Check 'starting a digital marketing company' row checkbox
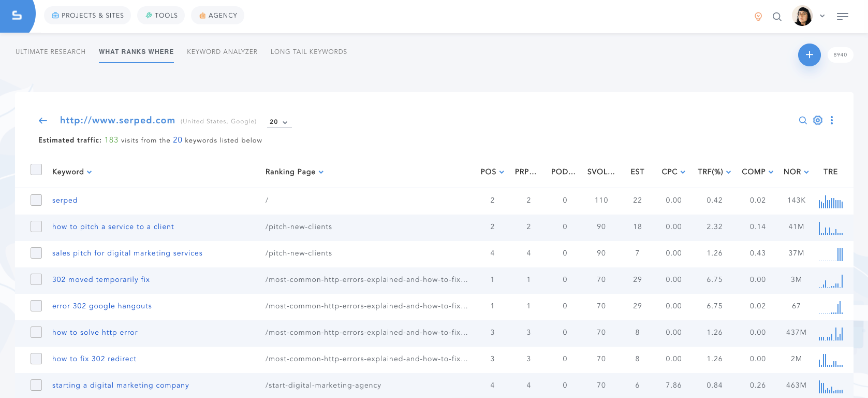Viewport: 868px width, 398px height. pyautogui.click(x=36, y=385)
